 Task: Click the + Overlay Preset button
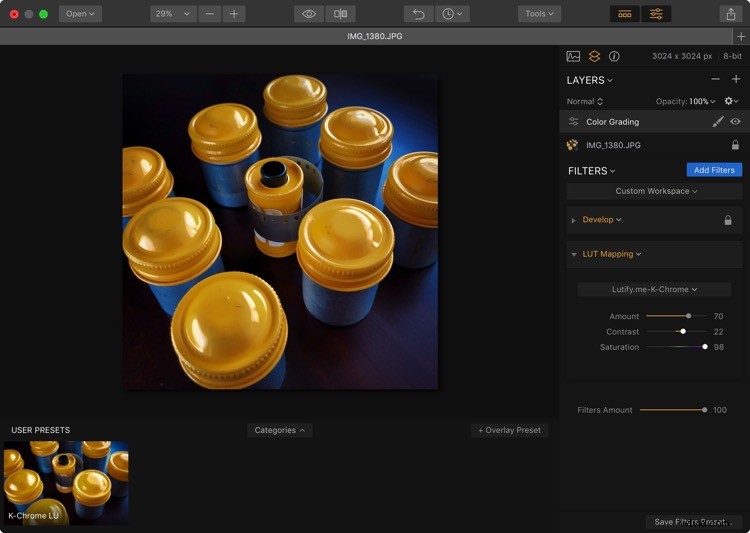(x=509, y=430)
